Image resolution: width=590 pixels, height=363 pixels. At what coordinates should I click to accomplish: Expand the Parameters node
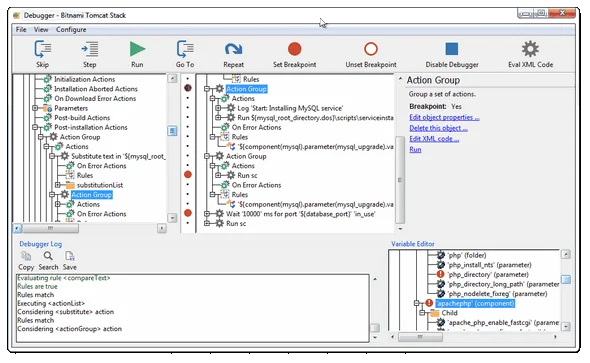pos(35,108)
